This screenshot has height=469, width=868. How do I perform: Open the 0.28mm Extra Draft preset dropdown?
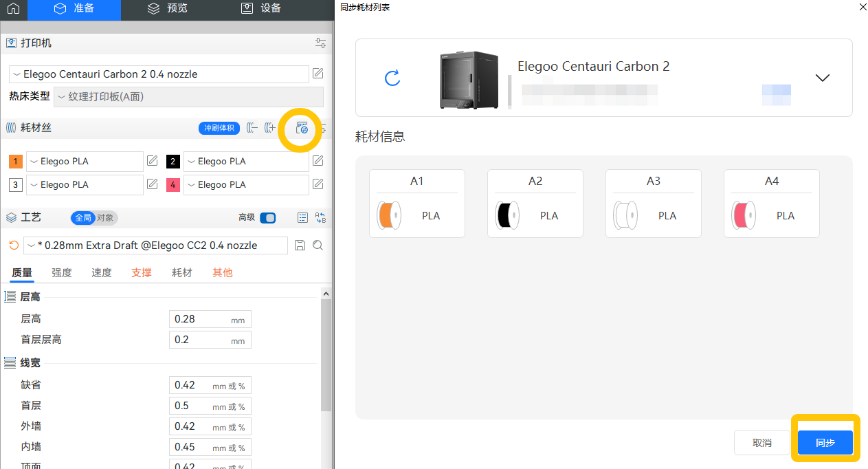click(x=155, y=246)
